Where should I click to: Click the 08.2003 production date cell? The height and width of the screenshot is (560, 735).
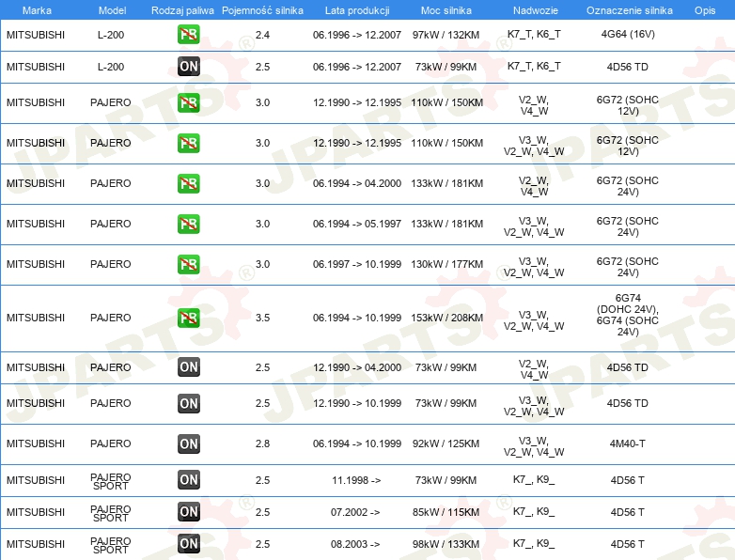coord(355,544)
